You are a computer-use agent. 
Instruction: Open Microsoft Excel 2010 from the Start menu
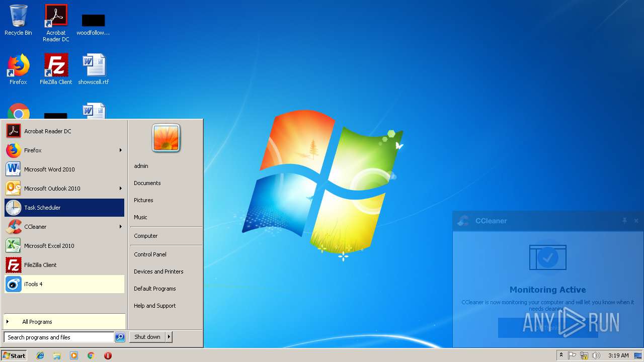coord(64,246)
